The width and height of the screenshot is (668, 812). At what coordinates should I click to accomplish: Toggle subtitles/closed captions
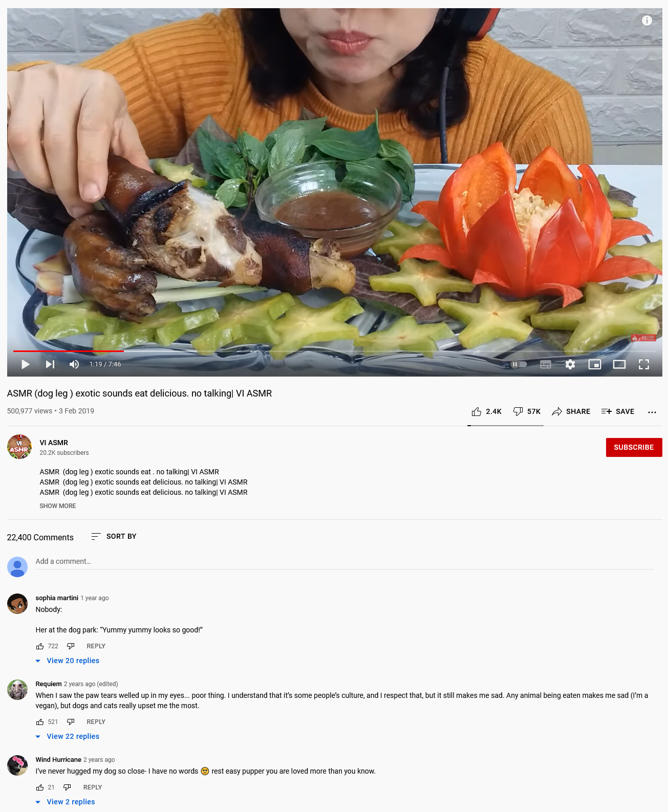[x=546, y=364]
